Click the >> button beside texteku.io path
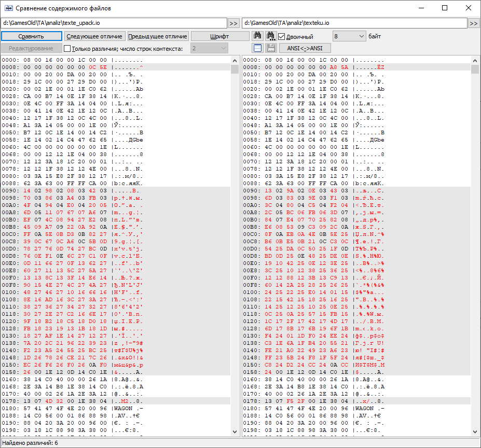 pyautogui.click(x=474, y=23)
